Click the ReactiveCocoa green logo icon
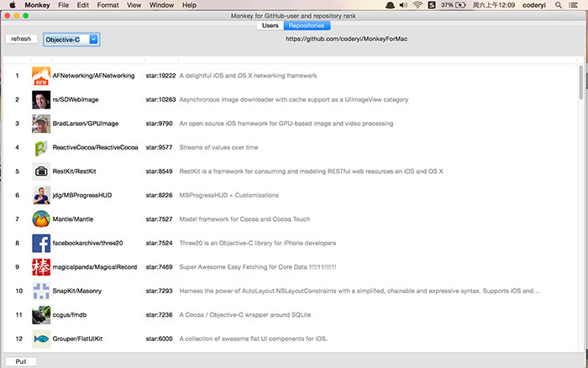Image resolution: width=588 pixels, height=368 pixels. 41,148
